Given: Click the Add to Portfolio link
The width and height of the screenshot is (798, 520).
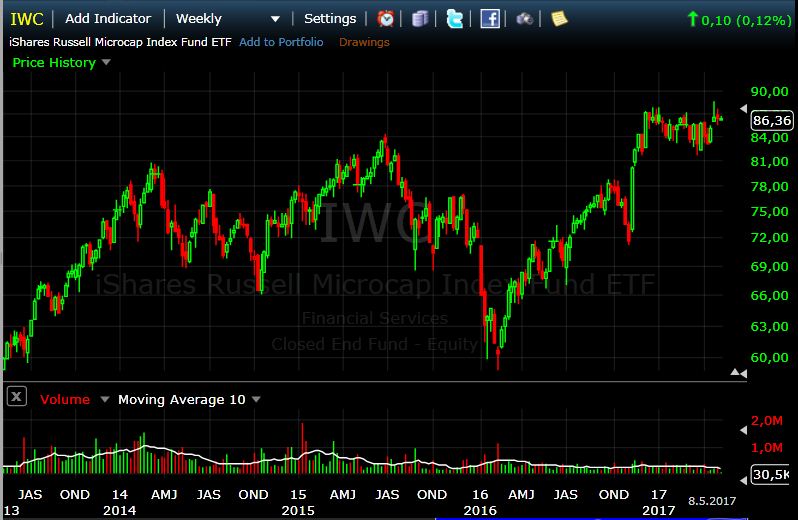Looking at the screenshot, I should coord(281,42).
